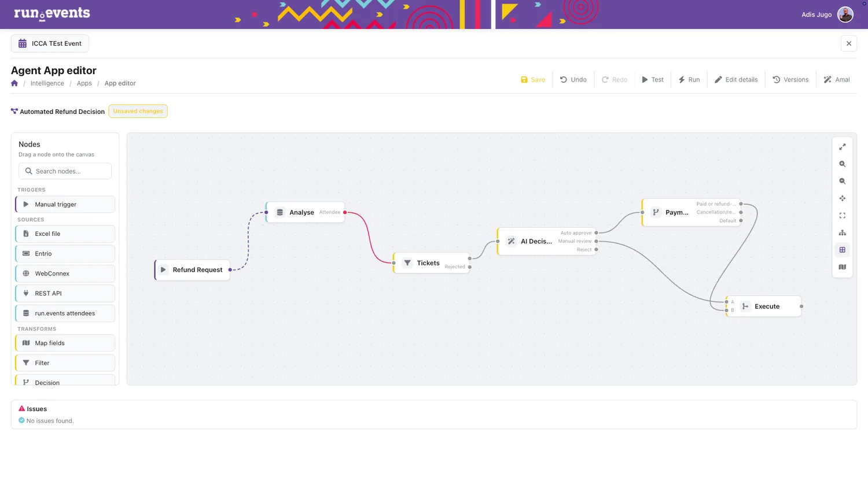
Task: Undo the last change
Action: click(x=573, y=80)
